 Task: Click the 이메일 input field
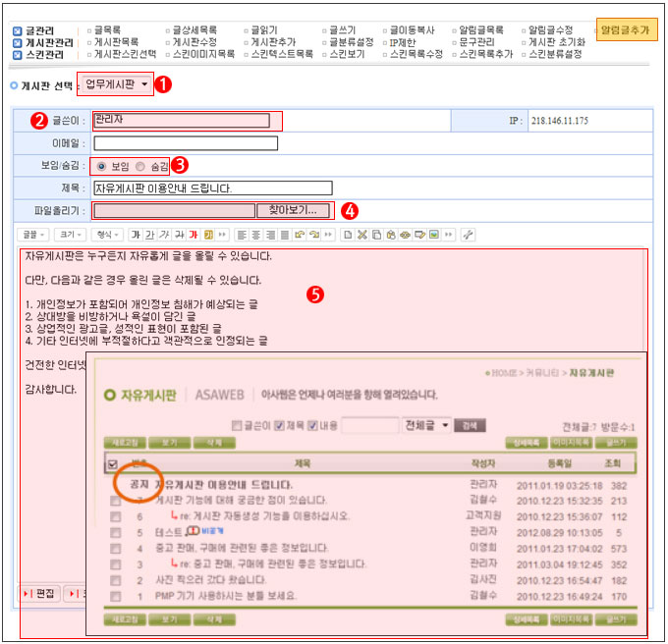[x=186, y=143]
